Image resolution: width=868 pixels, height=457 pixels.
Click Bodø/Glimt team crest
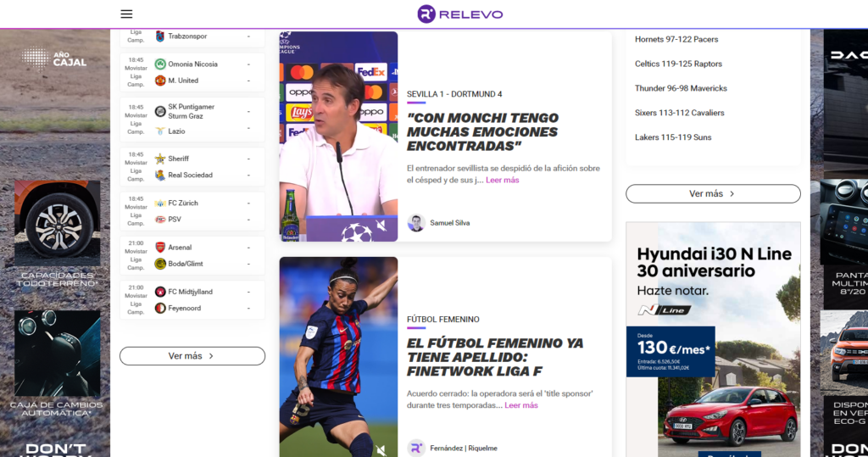tap(160, 264)
